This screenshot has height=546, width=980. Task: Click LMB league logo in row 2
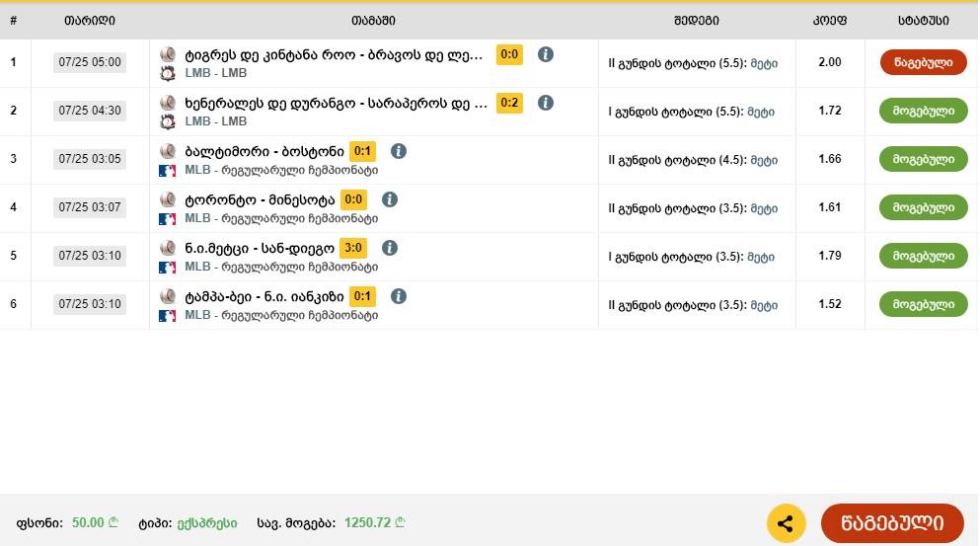[x=168, y=122]
